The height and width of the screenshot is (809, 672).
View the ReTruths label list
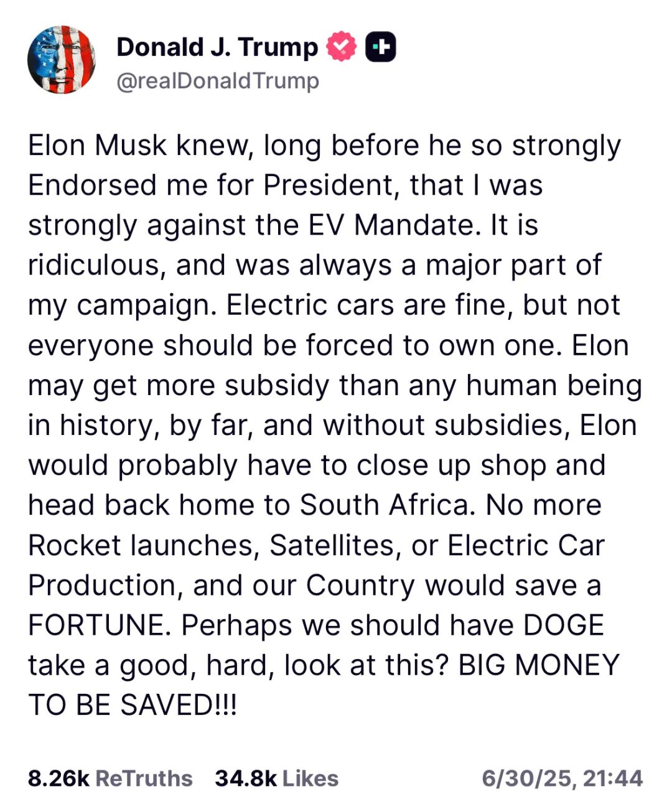pos(144,779)
